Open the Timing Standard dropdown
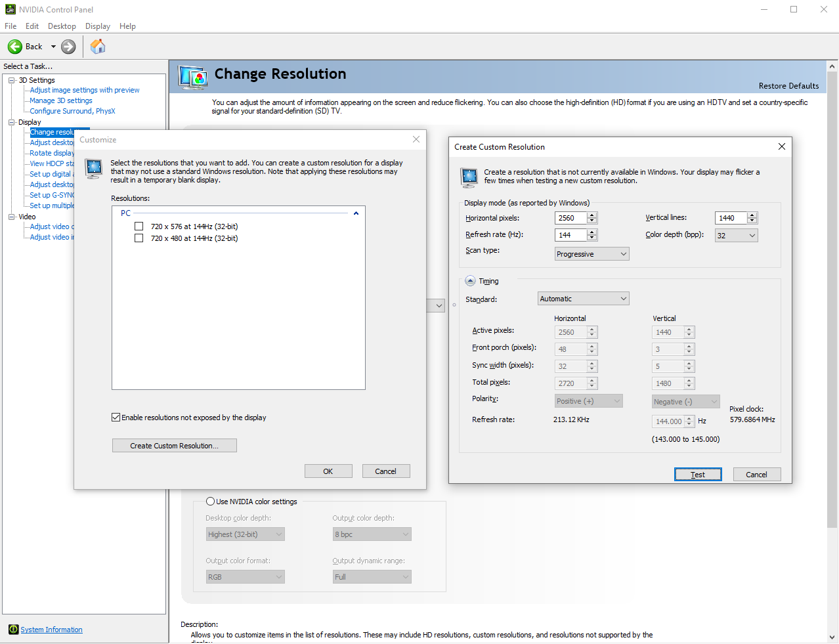839x644 pixels. tap(583, 299)
